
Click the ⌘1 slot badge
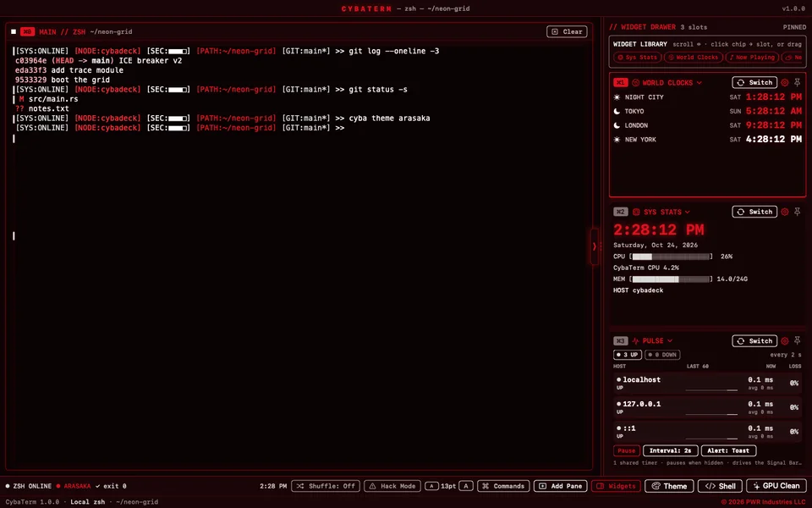(620, 83)
